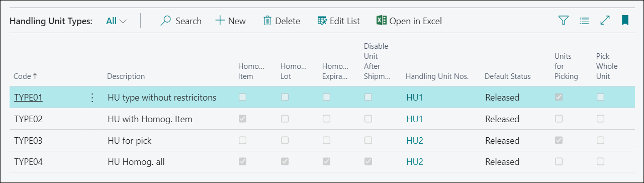Image resolution: width=644 pixels, height=183 pixels.
Task: Click the Description column header
Action: point(126,76)
